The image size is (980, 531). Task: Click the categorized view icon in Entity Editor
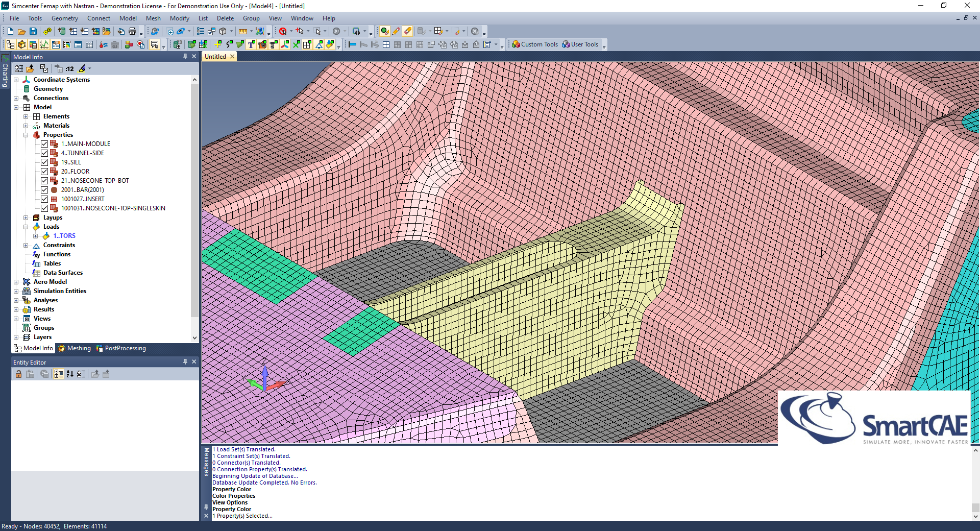58,374
